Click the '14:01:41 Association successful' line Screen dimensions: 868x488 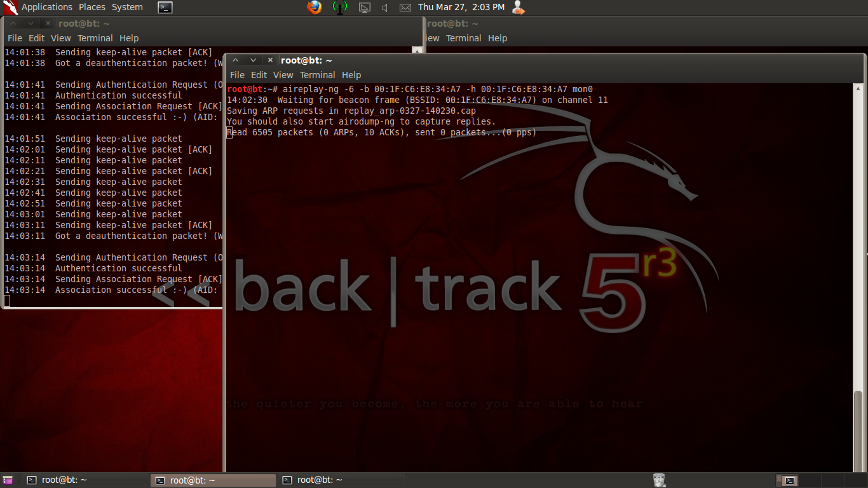pyautogui.click(x=114, y=117)
